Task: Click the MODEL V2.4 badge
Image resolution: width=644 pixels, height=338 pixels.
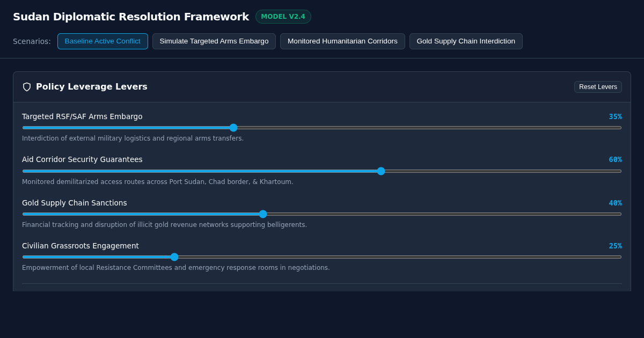Action: click(x=283, y=17)
